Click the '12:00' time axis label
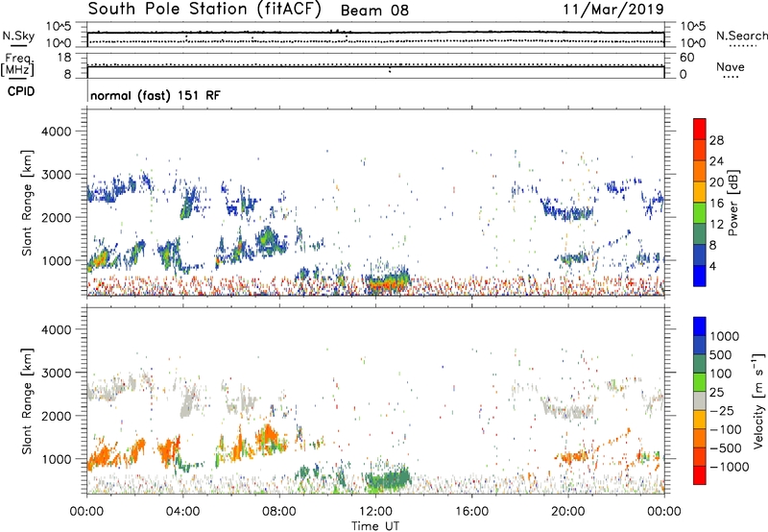 [375, 512]
